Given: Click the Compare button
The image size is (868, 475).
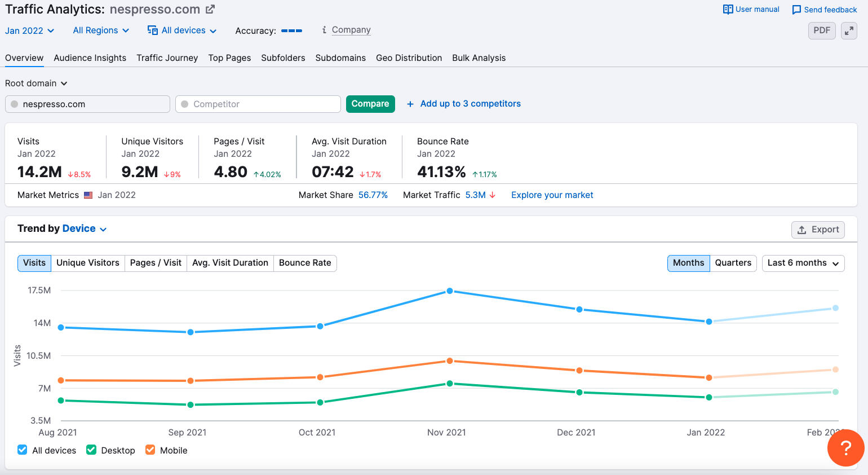Looking at the screenshot, I should coord(370,104).
